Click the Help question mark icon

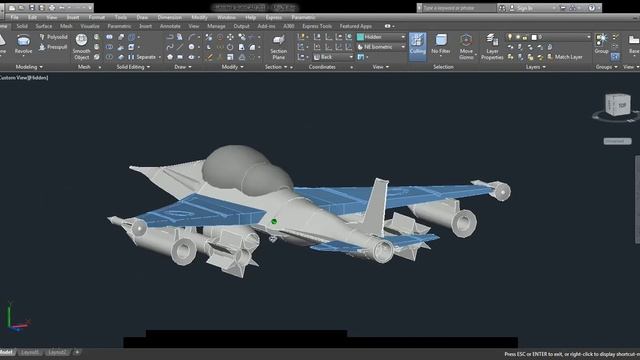591,8
